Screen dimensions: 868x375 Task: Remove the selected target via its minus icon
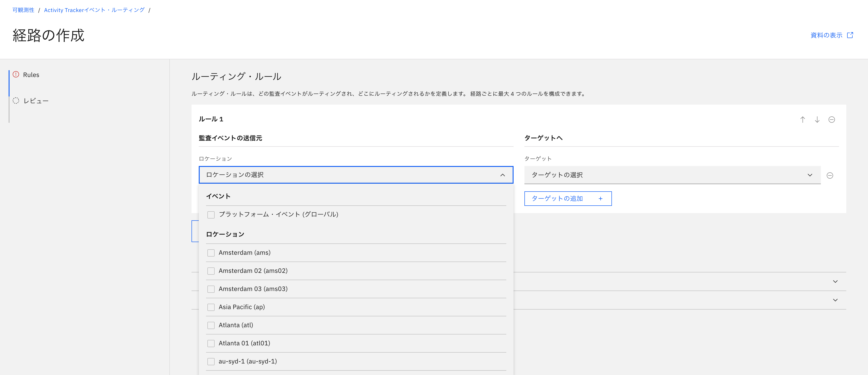[830, 175]
